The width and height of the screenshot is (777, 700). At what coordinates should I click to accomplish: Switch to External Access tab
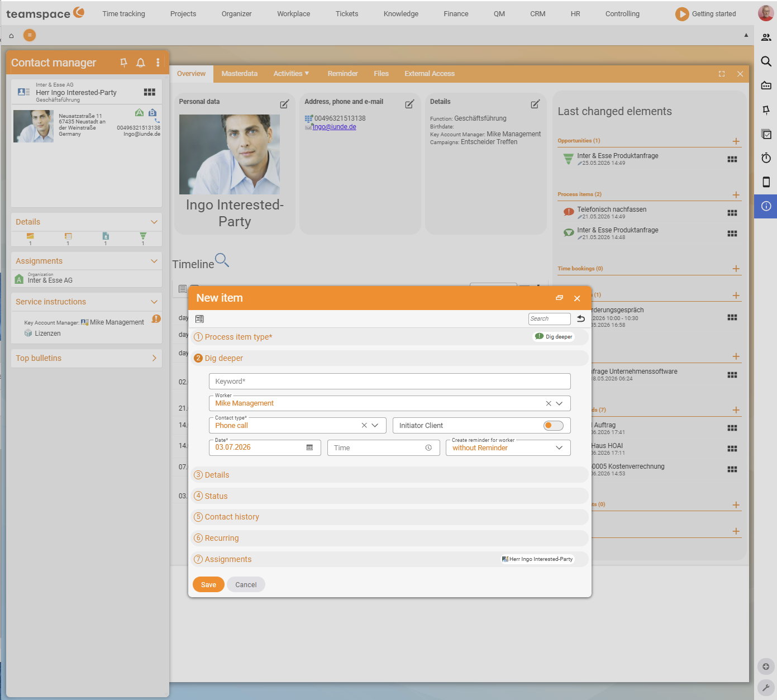(430, 74)
